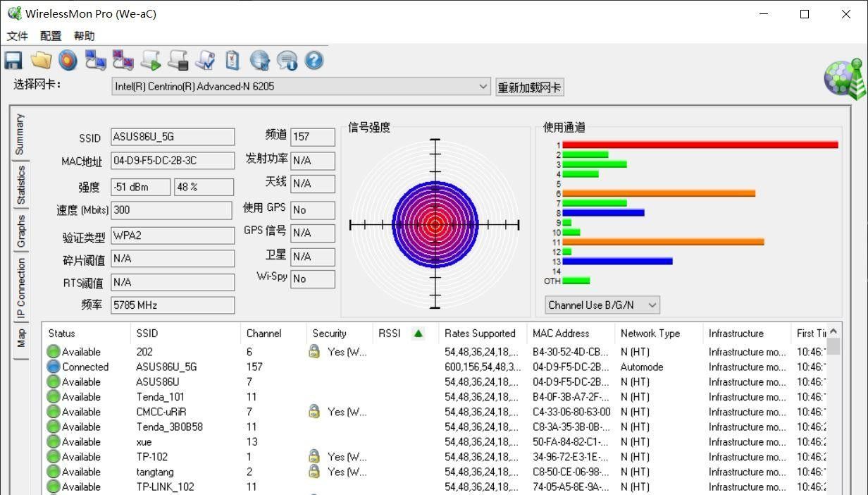
Task: Open the Channel Use B/G/N dropdown
Action: 652,305
